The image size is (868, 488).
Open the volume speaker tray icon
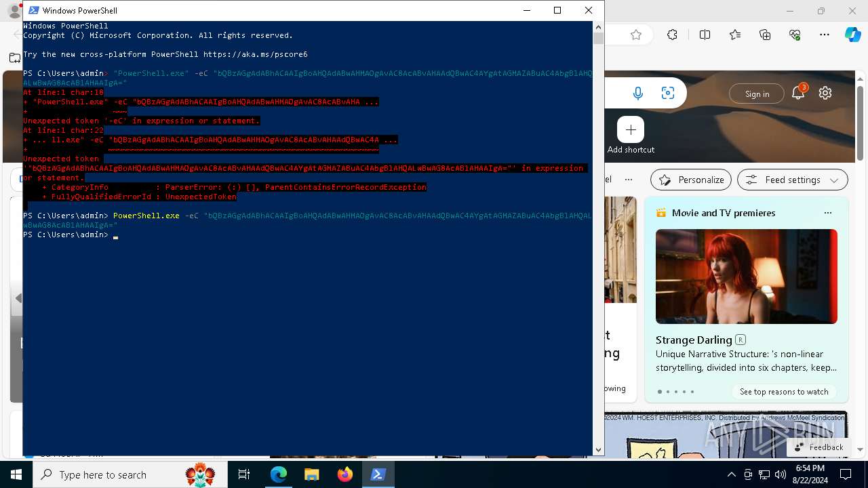coord(781,474)
